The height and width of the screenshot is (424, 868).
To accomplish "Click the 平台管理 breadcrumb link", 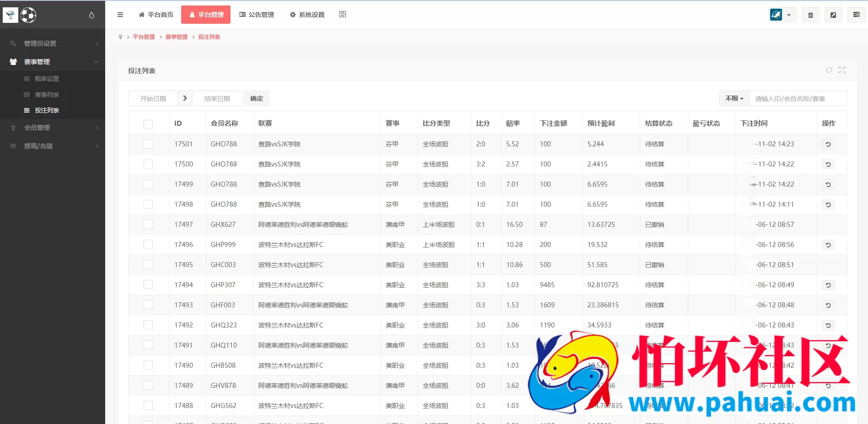I will 144,37.
